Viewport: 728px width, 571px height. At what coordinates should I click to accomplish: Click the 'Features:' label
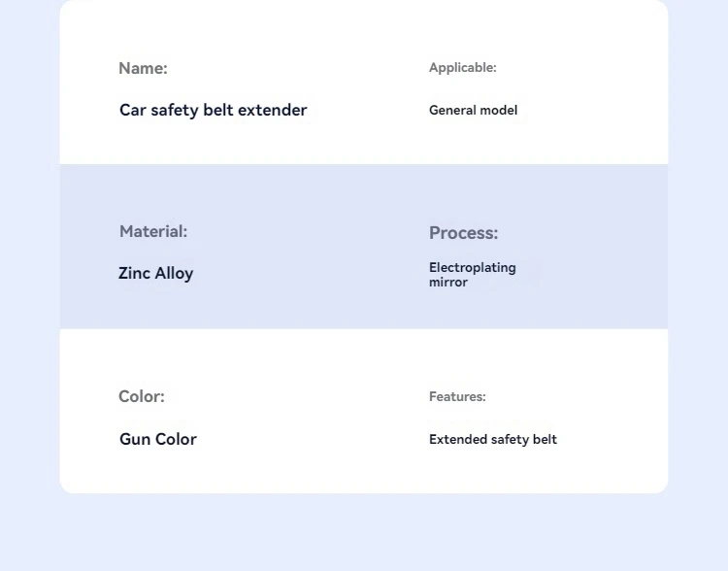[x=457, y=396]
